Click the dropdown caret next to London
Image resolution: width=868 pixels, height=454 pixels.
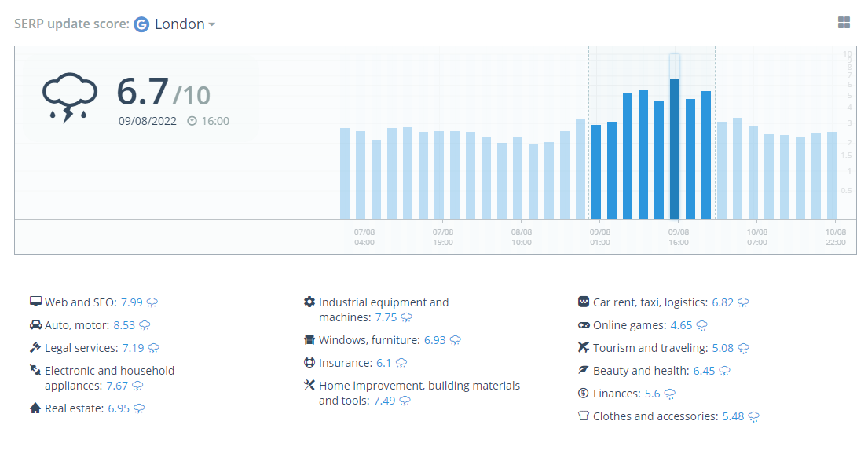point(211,25)
